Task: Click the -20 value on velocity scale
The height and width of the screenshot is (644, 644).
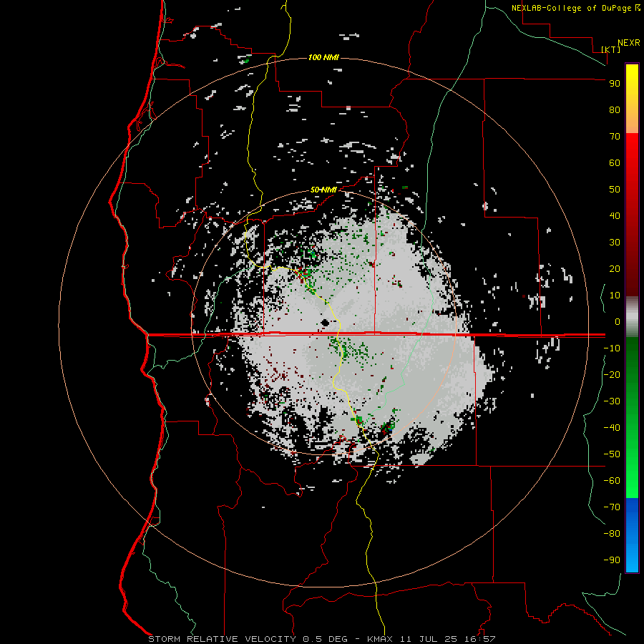Action: 612,374
